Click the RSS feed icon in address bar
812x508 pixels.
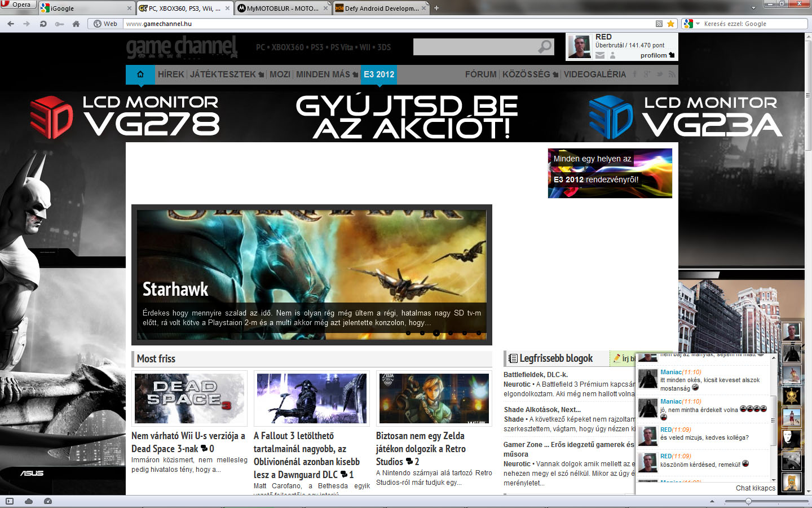(659, 24)
